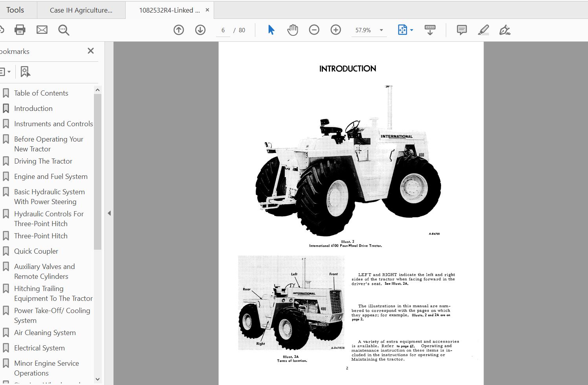Screen dimensions: 588x385
Task: Go to Before Operating Your New Tractor
Action: point(49,144)
